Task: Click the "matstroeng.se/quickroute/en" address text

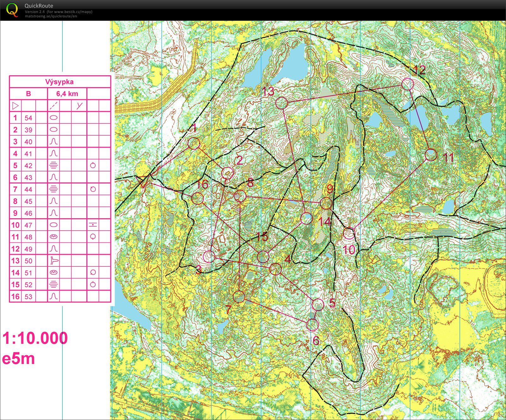Action: pos(51,16)
